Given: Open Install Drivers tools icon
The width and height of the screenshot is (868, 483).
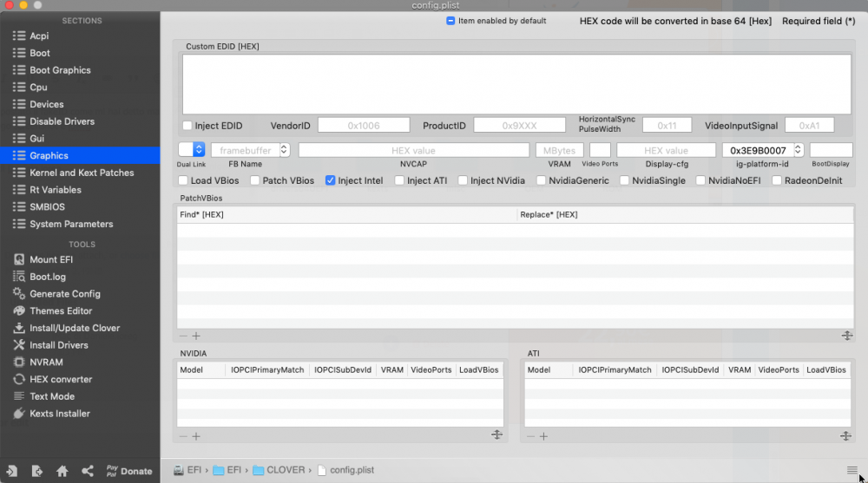Looking at the screenshot, I should click(x=19, y=345).
